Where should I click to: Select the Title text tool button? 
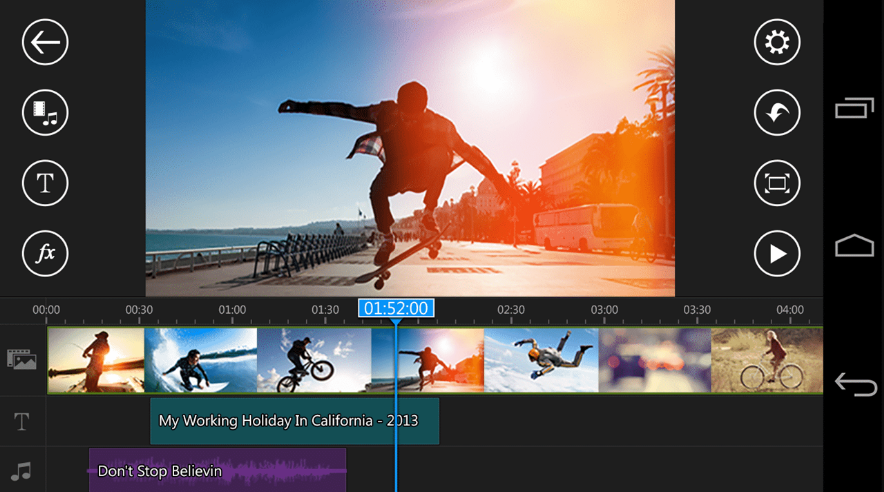[x=45, y=183]
